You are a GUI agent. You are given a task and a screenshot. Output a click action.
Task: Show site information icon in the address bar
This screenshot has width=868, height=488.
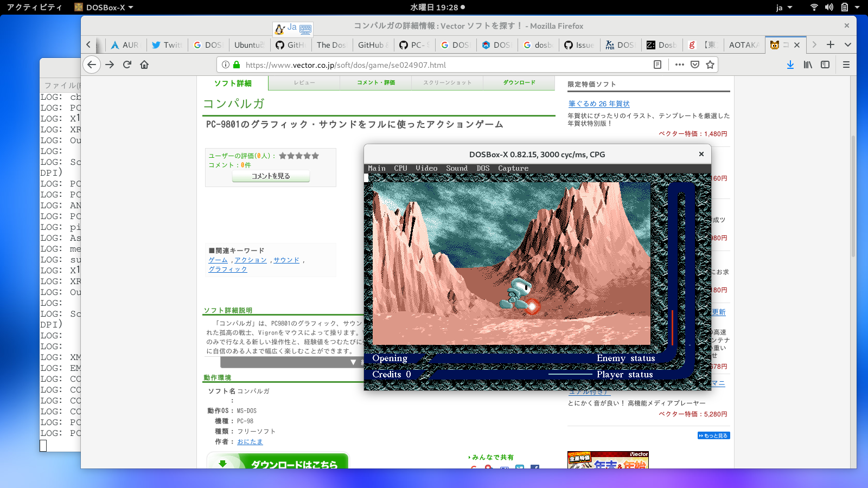[x=226, y=65]
